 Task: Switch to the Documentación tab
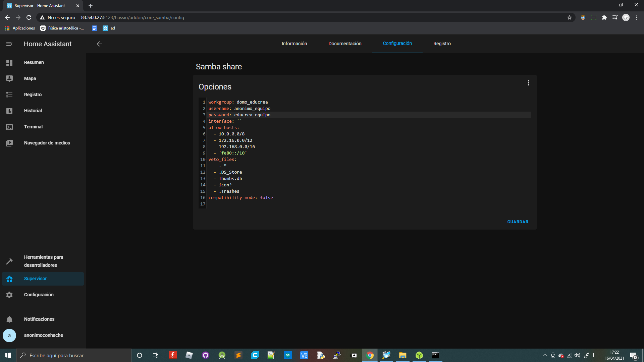345,44
